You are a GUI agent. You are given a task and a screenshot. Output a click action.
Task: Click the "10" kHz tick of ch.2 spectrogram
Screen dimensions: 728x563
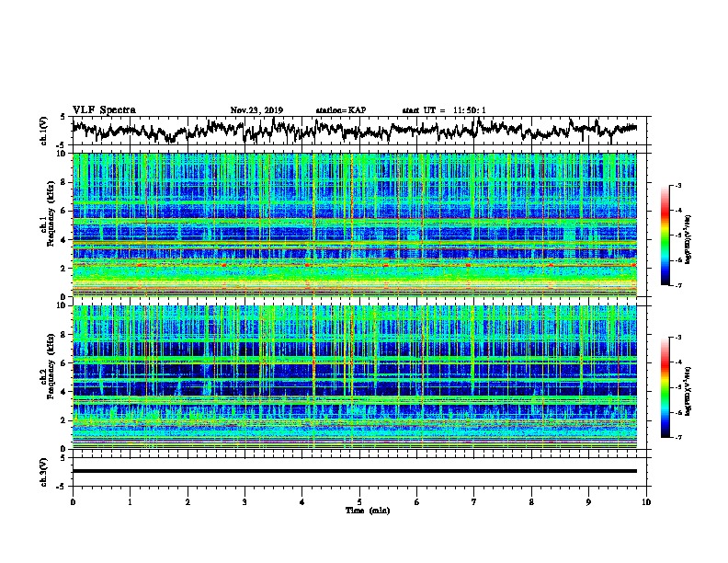pos(63,305)
